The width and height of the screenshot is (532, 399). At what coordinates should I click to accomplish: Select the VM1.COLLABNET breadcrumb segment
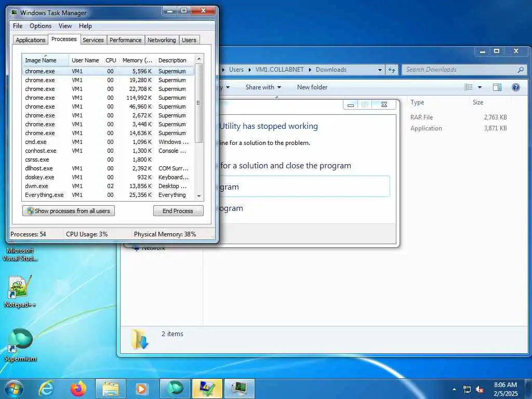[280, 70]
